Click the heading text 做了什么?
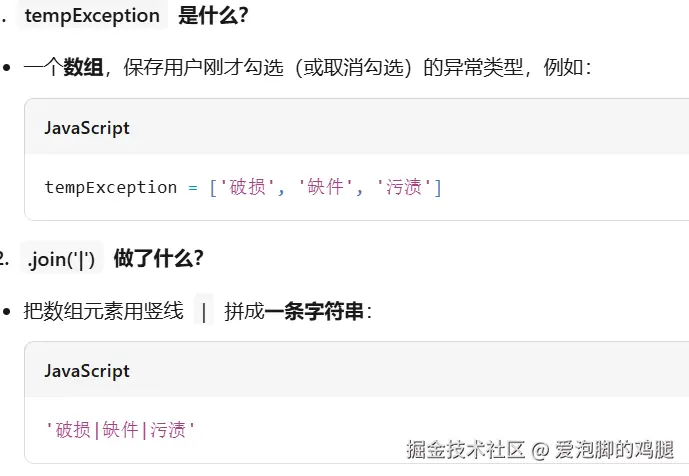 pyautogui.click(x=159, y=258)
